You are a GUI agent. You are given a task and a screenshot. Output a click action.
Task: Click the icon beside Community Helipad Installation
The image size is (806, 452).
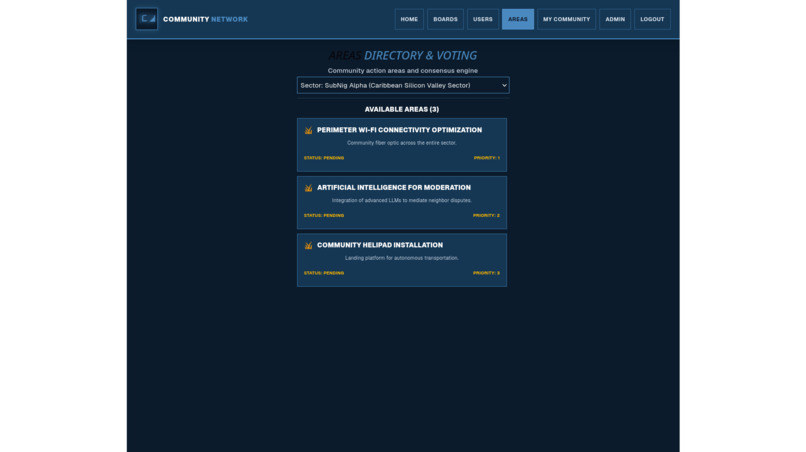(308, 245)
